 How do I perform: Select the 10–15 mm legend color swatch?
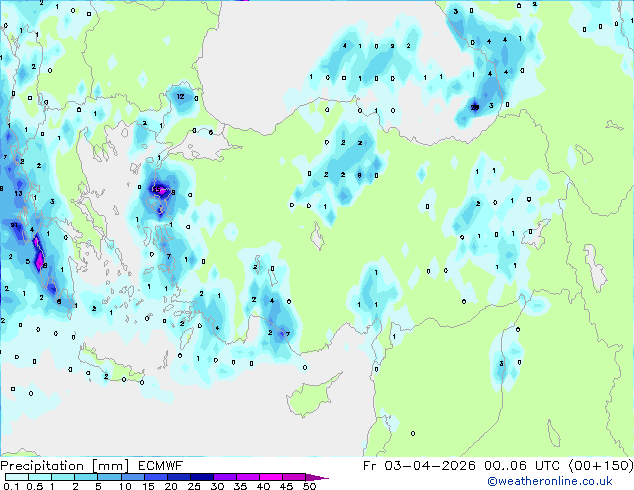coord(133,477)
